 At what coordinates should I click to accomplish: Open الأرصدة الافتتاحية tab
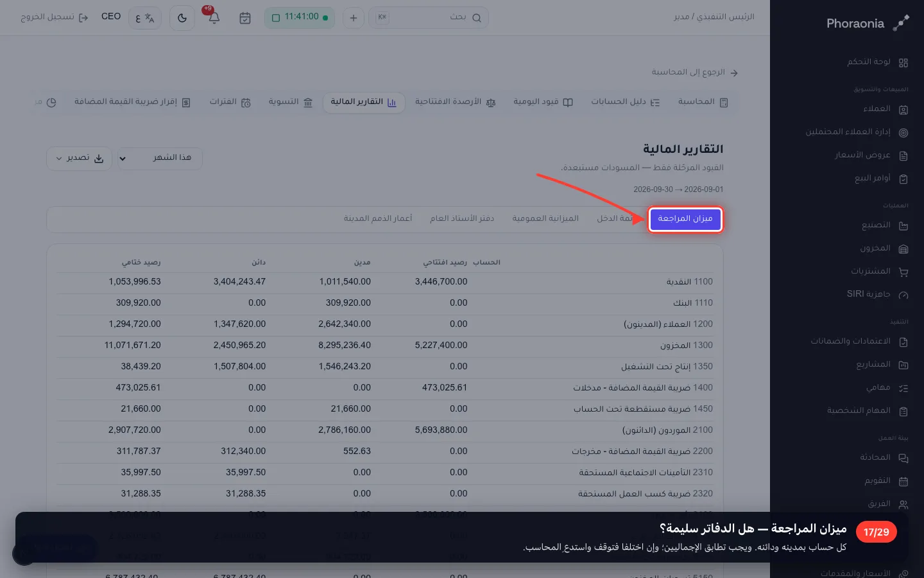coord(455,102)
